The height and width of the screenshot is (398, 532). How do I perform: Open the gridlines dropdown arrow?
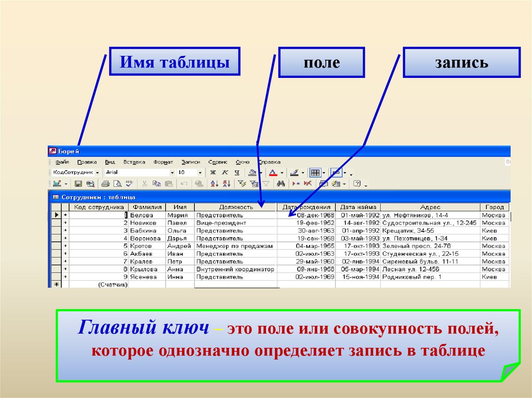coord(324,173)
